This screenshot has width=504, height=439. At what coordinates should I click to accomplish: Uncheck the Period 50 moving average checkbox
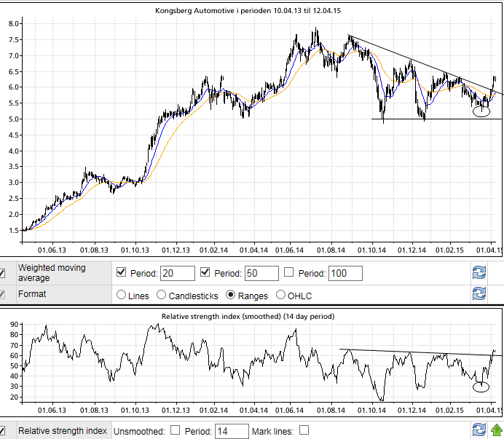205,273
